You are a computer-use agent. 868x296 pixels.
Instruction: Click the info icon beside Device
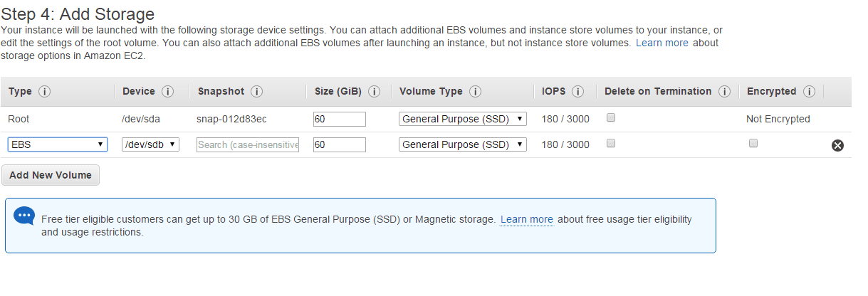[x=168, y=92]
